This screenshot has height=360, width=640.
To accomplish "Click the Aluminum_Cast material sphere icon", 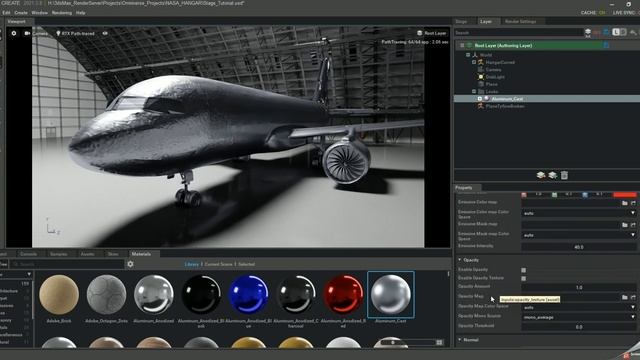I will [x=487, y=99].
